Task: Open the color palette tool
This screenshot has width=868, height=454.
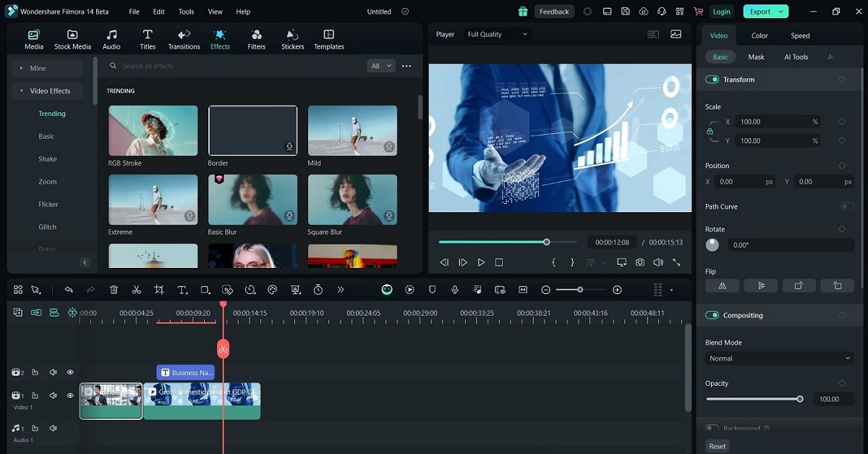Action: click(x=273, y=290)
